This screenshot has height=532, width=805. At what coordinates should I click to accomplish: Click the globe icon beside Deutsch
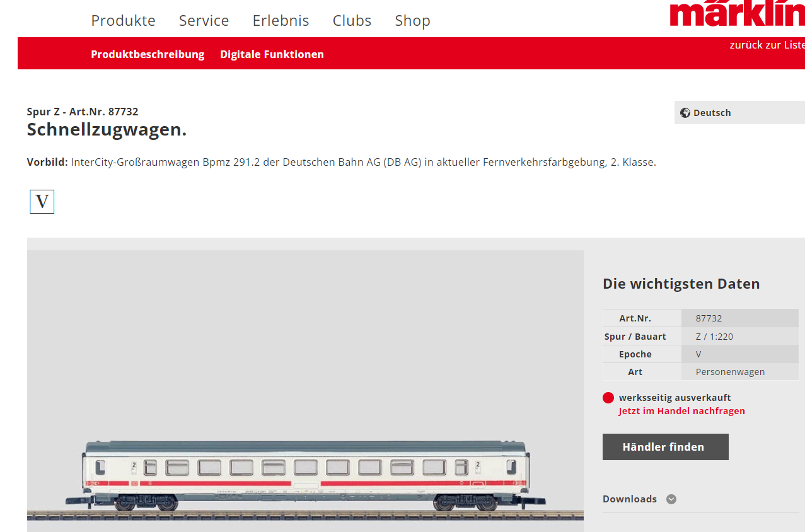click(x=685, y=113)
